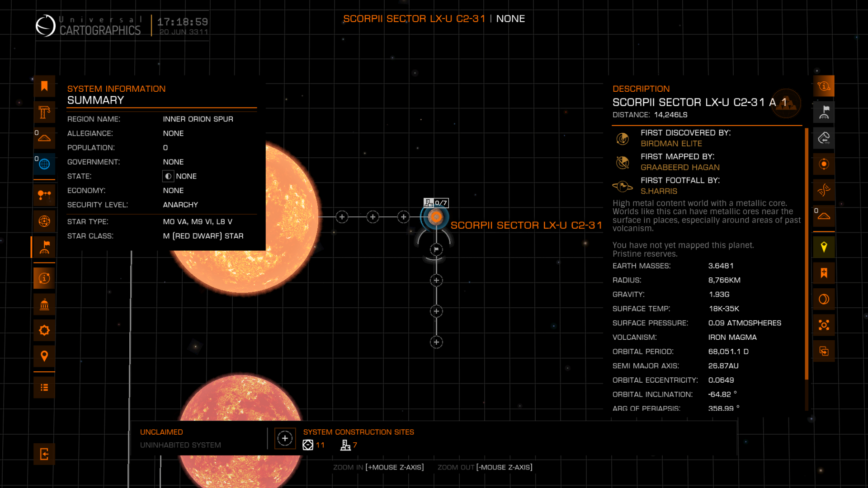
Task: Select the flag marker slot below the planet
Action: 436,249
